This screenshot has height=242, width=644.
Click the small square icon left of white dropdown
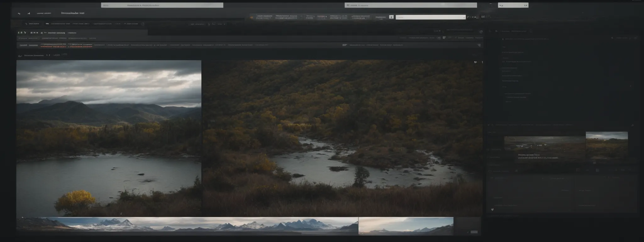391,17
